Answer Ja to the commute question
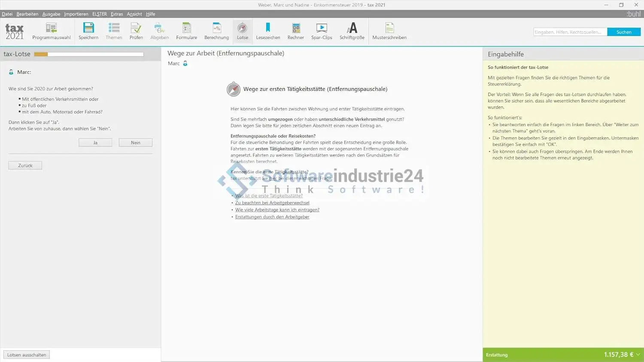The width and height of the screenshot is (644, 362). coord(95,142)
